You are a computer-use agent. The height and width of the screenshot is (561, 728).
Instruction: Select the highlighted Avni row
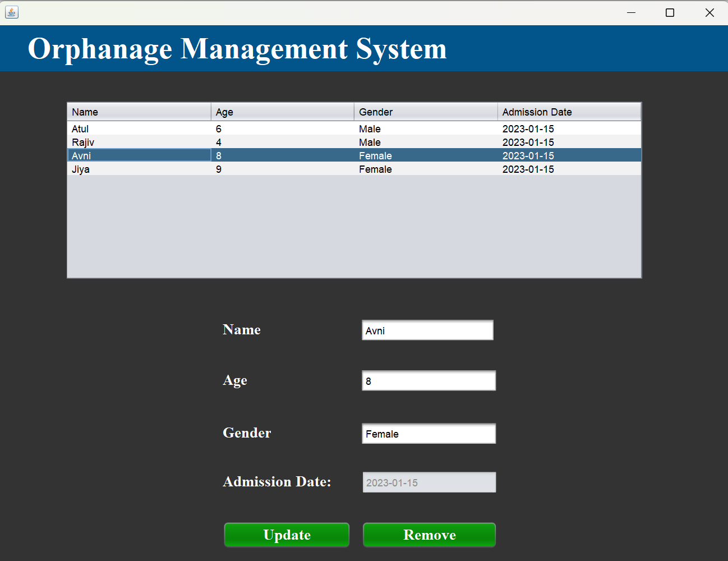tap(140, 155)
